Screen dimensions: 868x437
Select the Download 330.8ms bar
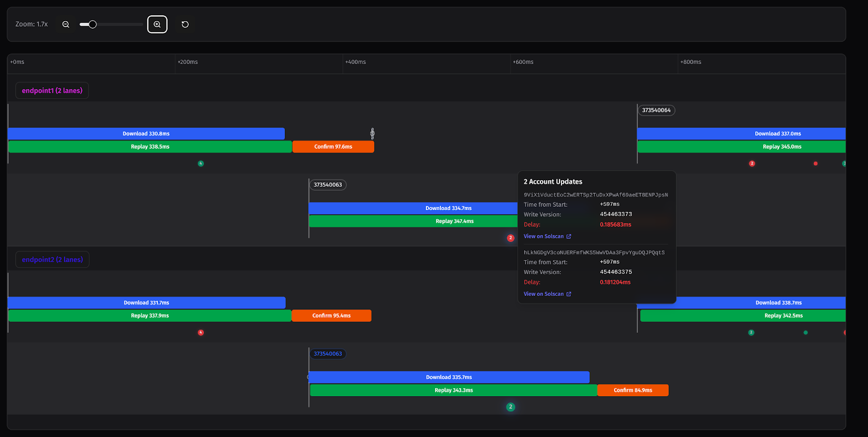tap(146, 134)
